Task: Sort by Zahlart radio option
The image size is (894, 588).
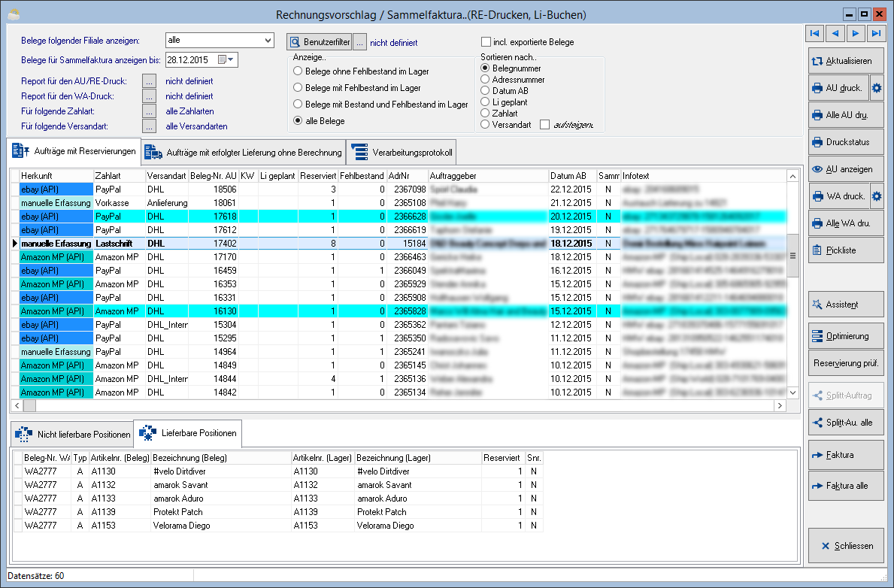Action: (485, 113)
